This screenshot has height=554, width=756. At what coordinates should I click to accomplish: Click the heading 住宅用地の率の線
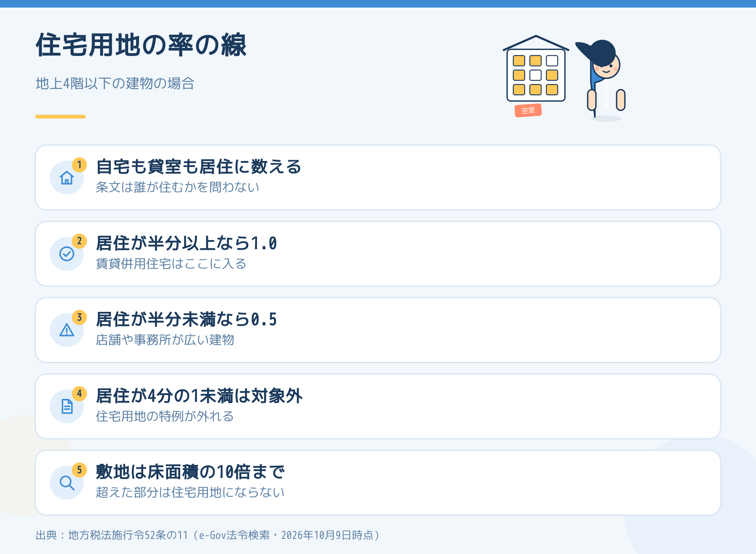pos(141,45)
